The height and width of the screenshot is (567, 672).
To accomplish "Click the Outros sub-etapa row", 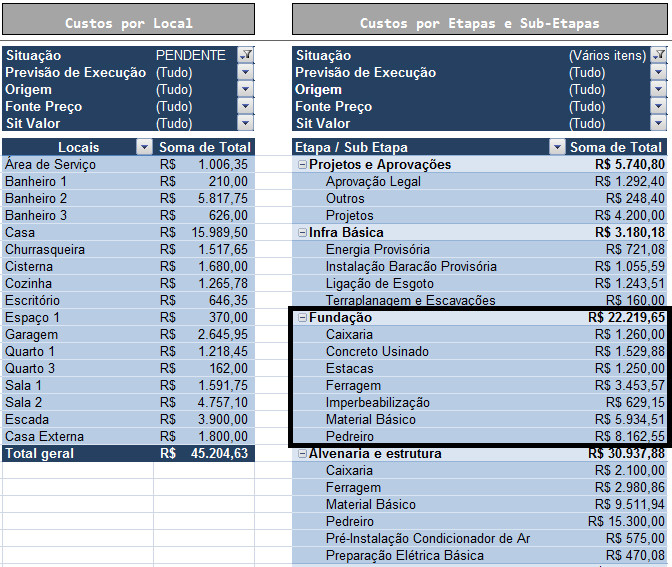I will [480, 198].
